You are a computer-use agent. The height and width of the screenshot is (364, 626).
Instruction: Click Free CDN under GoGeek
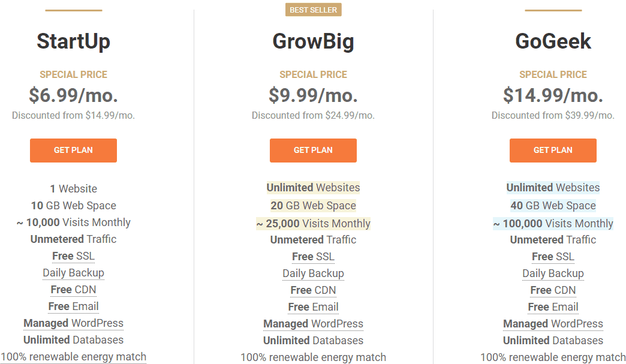553,290
